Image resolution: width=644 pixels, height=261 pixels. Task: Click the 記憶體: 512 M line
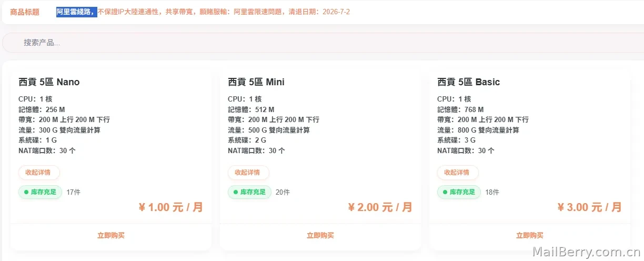click(251, 110)
